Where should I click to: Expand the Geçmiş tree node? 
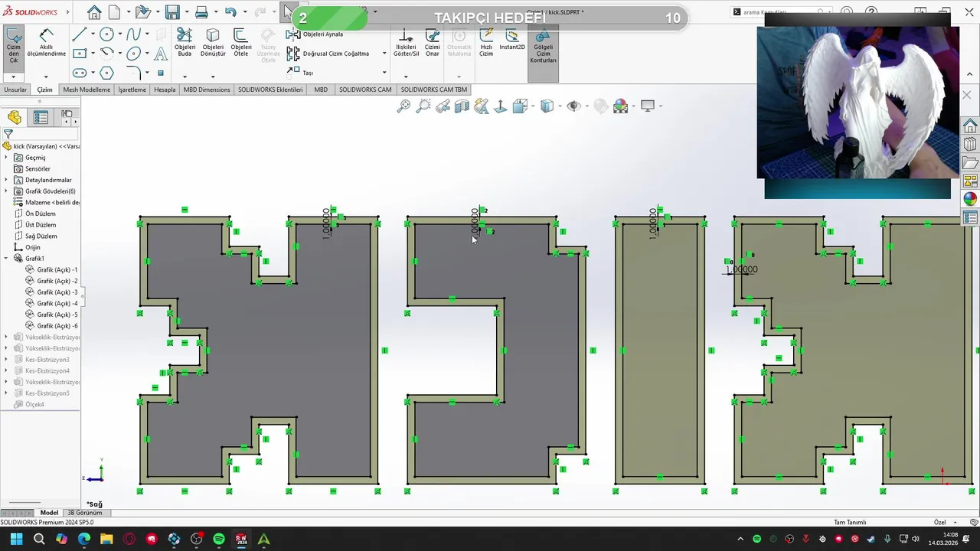click(7, 158)
